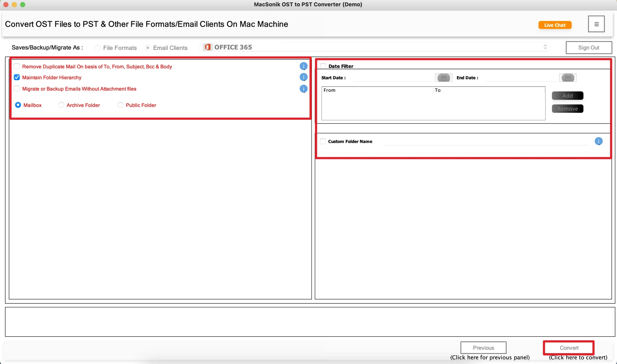Open End Date calendar picker
Viewport: 617px width, 364px height.
click(x=568, y=78)
